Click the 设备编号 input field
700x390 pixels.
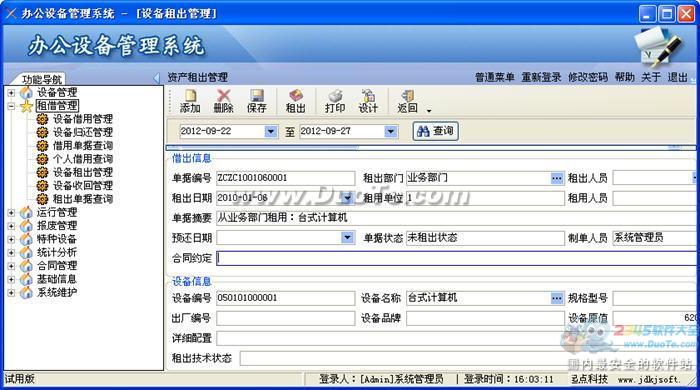click(286, 298)
